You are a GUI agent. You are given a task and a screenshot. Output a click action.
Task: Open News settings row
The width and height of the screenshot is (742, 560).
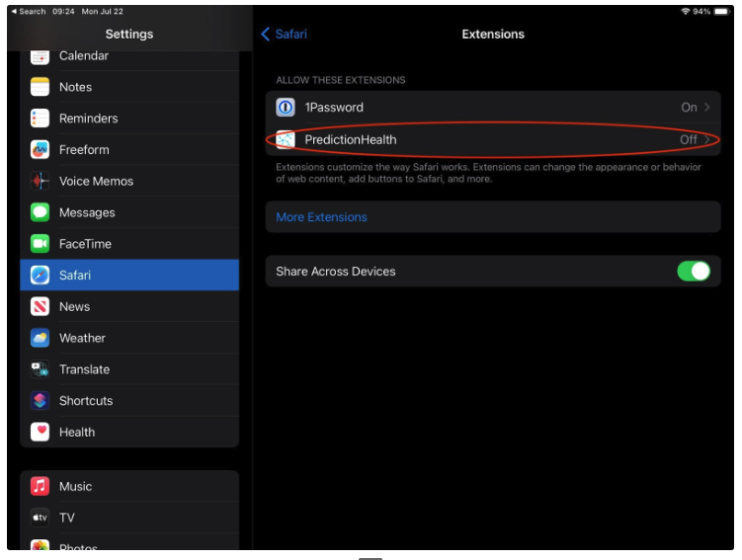(x=129, y=306)
